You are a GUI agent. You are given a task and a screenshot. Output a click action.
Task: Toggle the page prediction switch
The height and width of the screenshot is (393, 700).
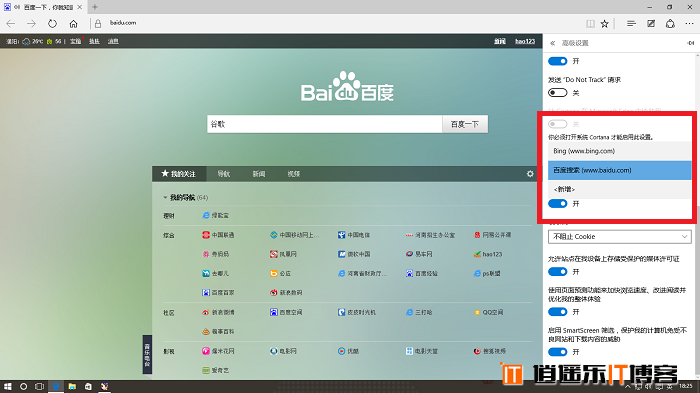coord(557,312)
